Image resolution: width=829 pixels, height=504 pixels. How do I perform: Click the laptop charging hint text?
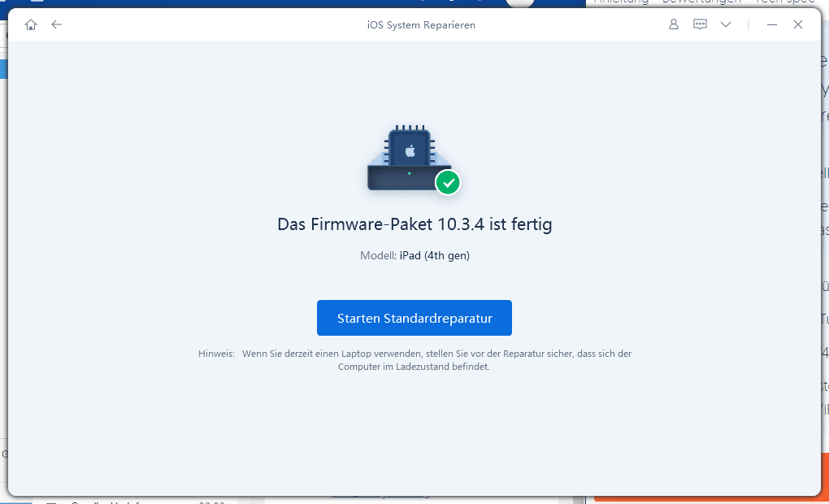click(436, 360)
